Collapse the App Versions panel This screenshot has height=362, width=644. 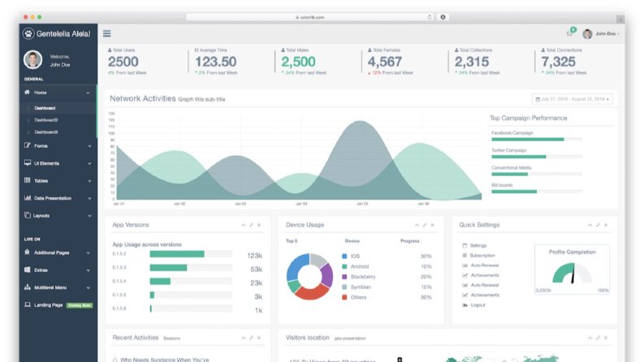pyautogui.click(x=244, y=226)
